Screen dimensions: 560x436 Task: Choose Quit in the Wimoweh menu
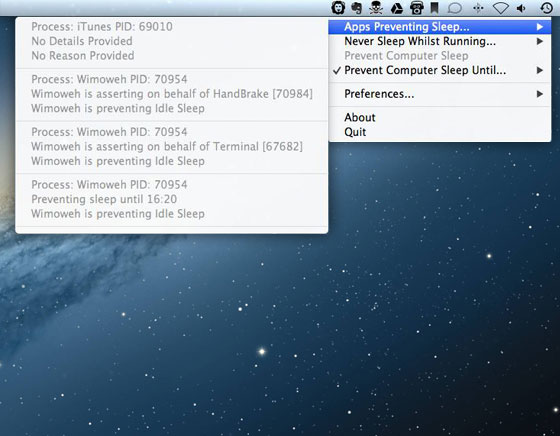(440, 132)
